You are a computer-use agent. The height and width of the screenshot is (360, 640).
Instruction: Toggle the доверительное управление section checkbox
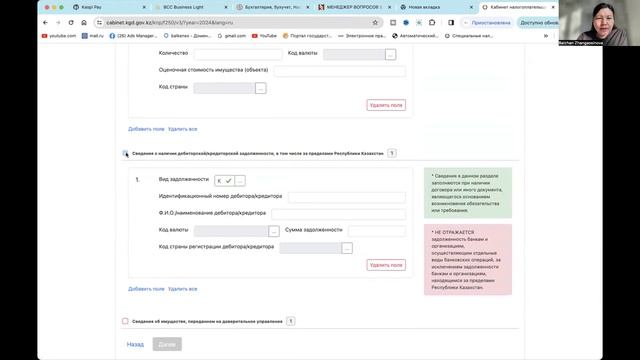pos(125,321)
